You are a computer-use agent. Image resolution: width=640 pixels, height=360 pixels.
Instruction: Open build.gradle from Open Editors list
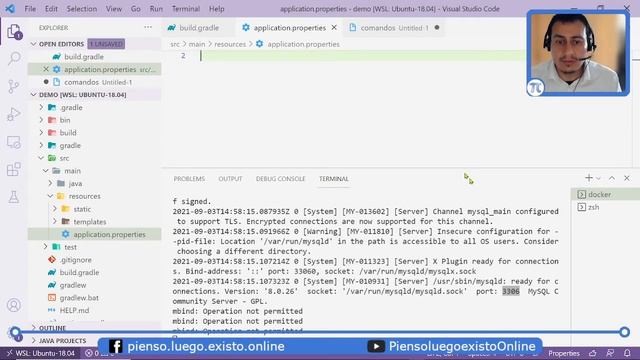pyautogui.click(x=84, y=57)
